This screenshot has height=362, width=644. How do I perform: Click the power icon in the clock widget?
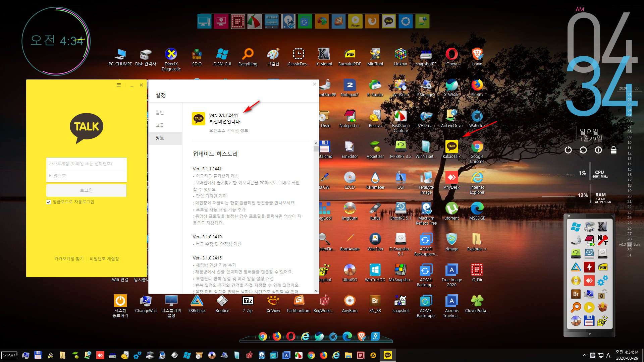[x=568, y=150]
